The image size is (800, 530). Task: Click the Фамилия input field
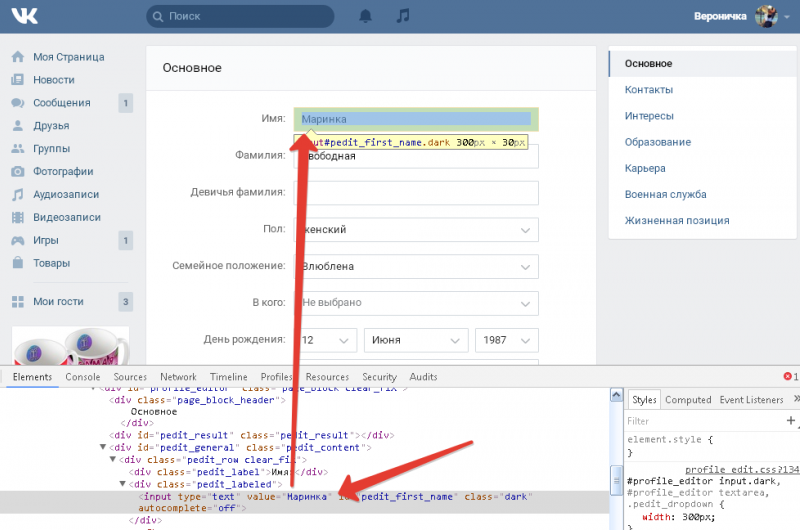point(416,156)
